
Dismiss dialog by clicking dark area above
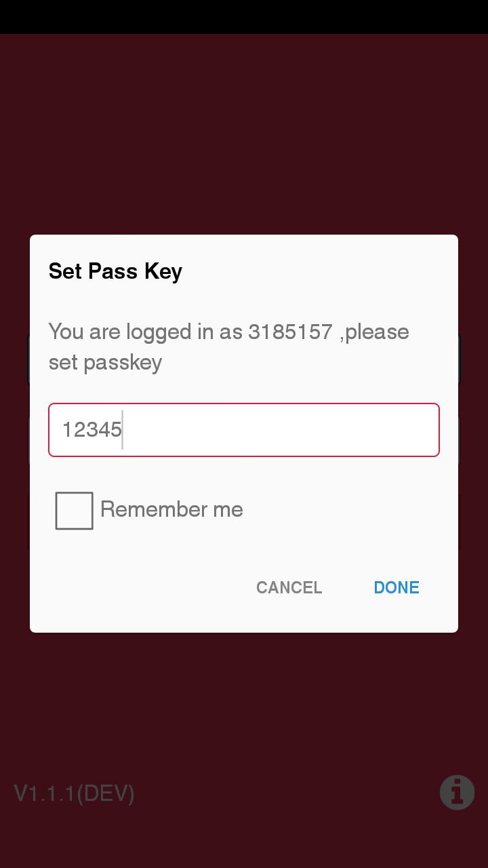coord(244,136)
